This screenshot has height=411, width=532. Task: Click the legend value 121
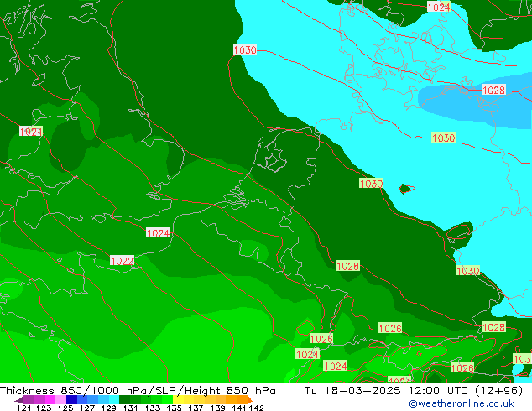(x=23, y=408)
